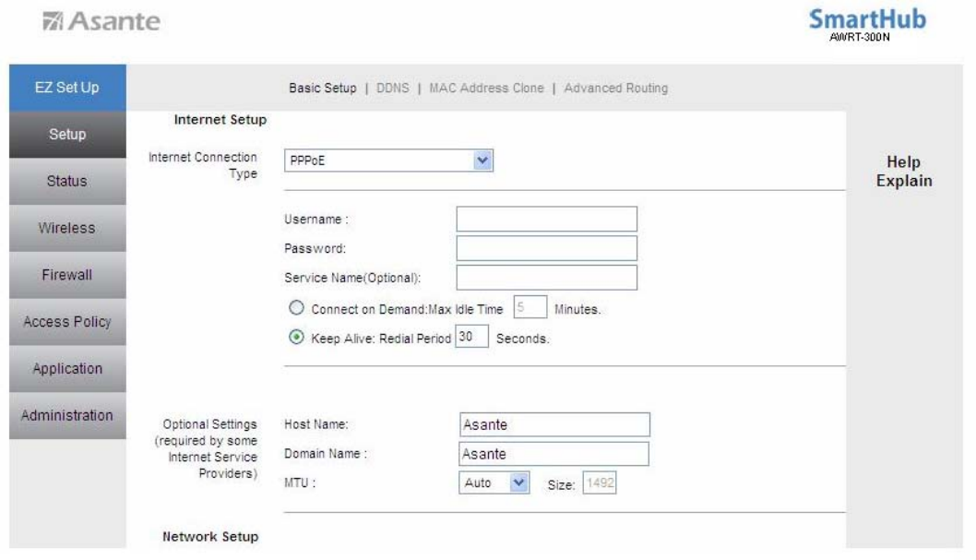Go to the Wireless settings

pos(67,229)
